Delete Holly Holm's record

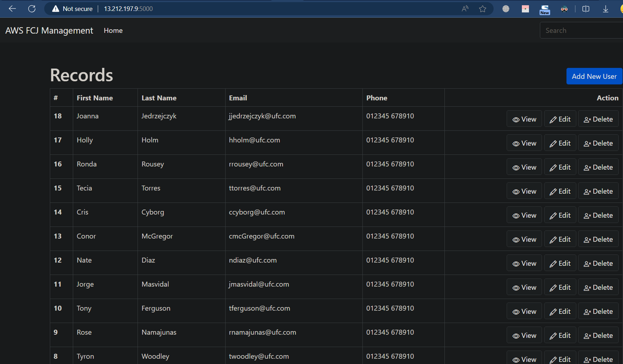pos(598,143)
